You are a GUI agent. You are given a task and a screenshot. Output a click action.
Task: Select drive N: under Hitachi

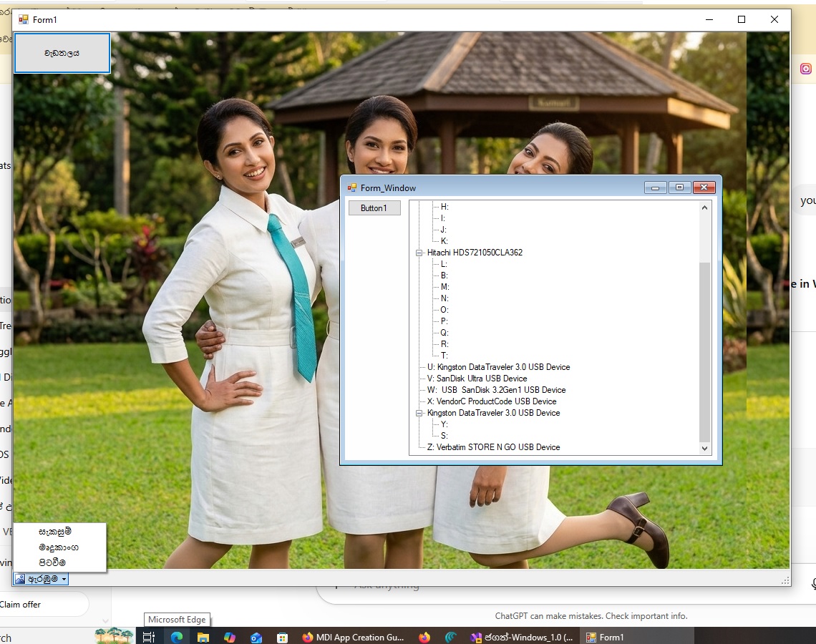click(445, 298)
